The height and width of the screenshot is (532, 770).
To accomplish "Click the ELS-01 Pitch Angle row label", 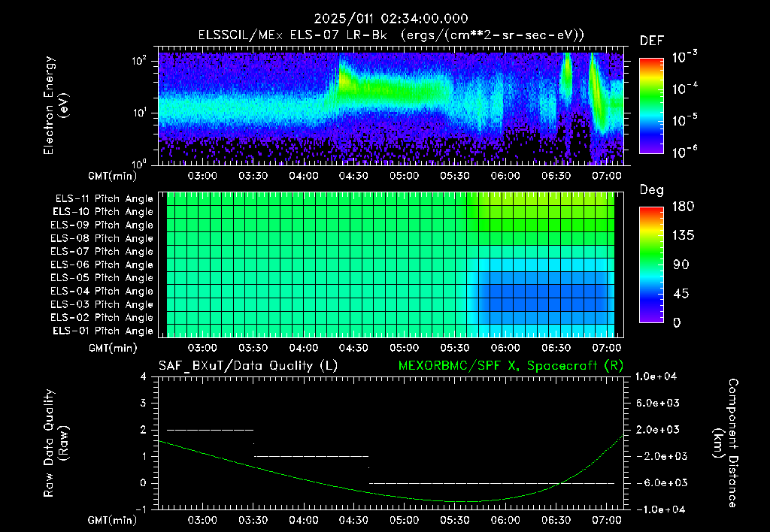I will click(103, 331).
